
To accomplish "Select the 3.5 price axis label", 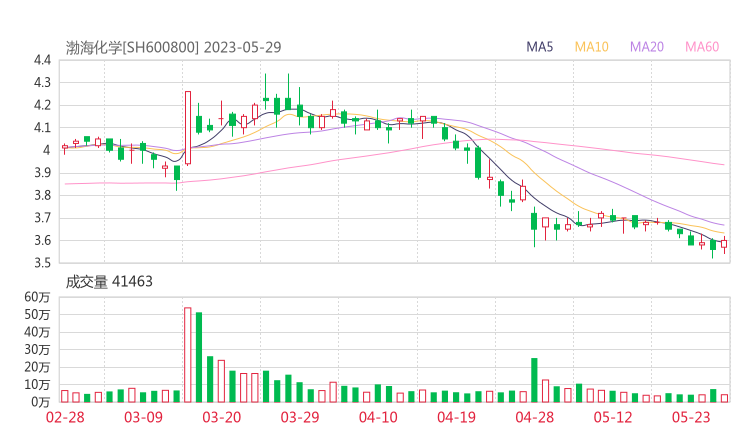I will 42,262.
